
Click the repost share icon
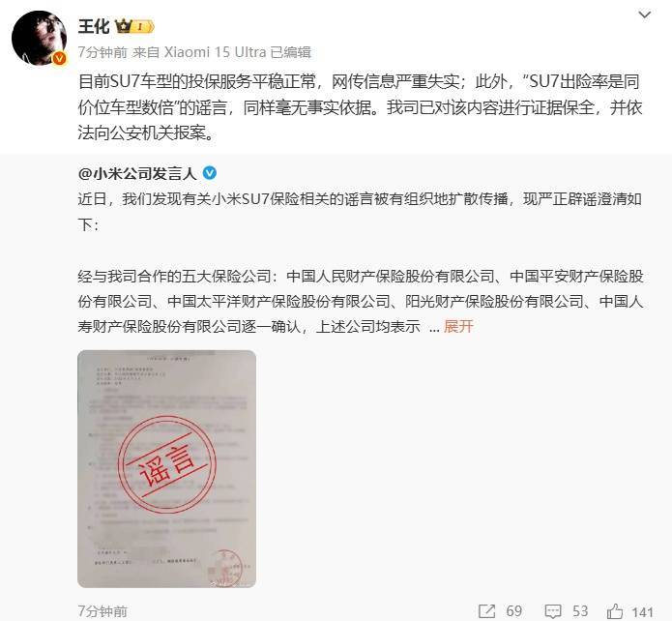click(x=486, y=611)
